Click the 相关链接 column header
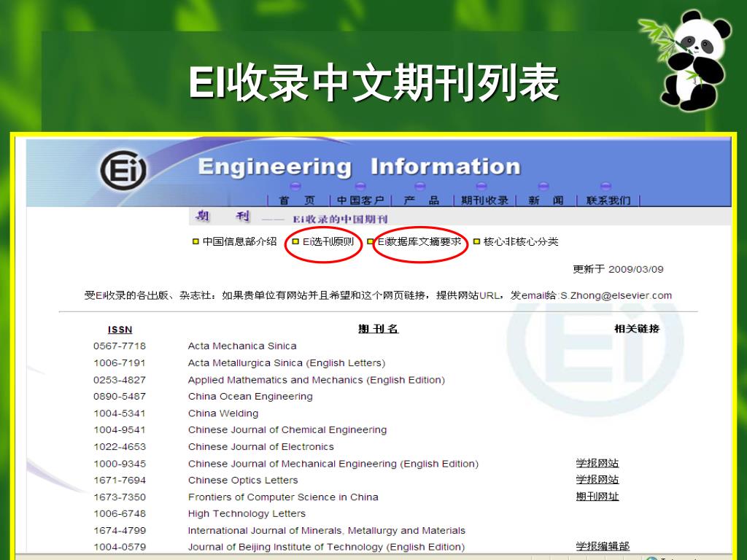 tap(637, 329)
